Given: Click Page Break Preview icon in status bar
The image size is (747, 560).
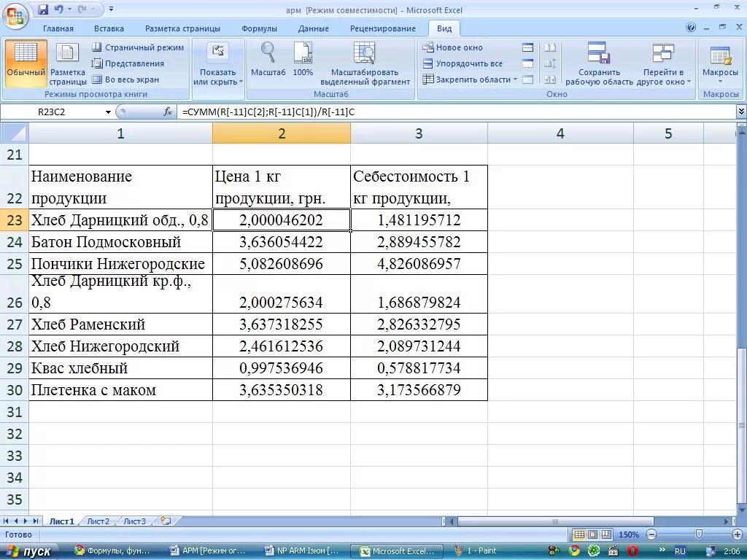Looking at the screenshot, I should [606, 534].
